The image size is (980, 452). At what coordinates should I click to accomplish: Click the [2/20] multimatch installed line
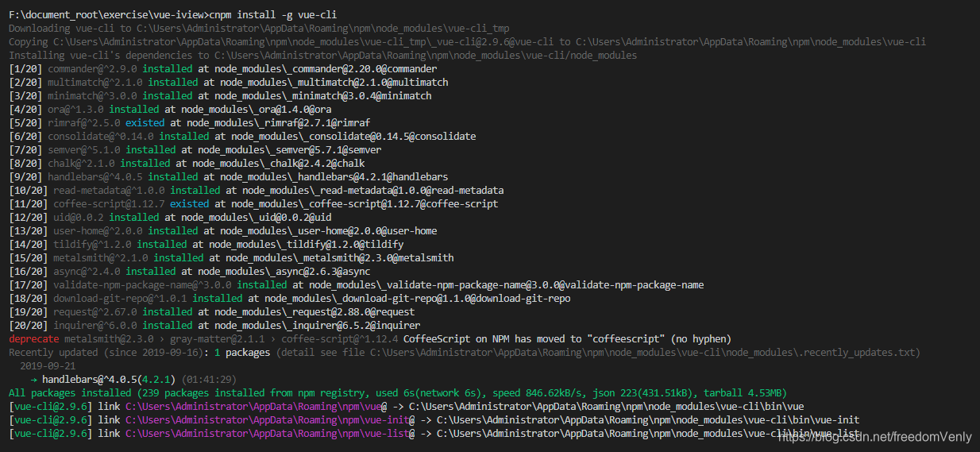pos(229,82)
